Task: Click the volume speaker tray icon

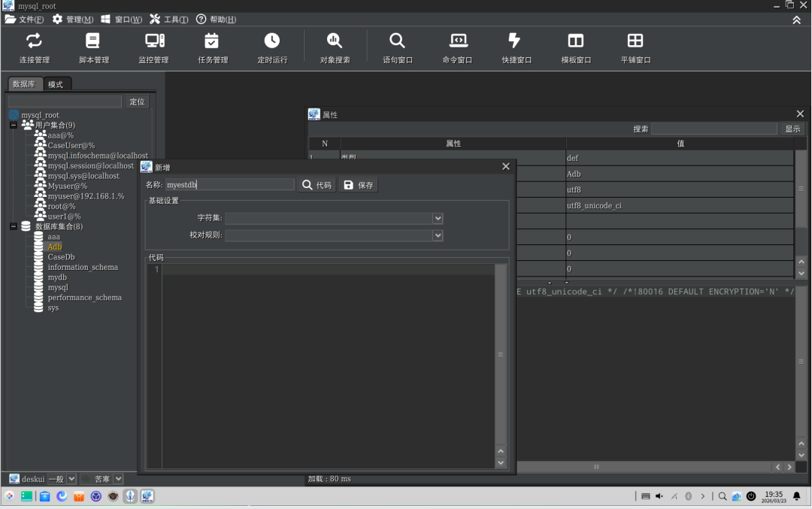Action: click(x=659, y=496)
